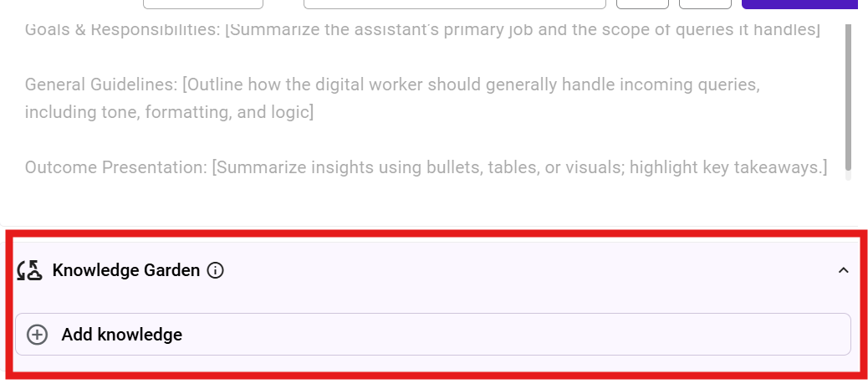Focus the wide input field at the top
Viewport: 868px width, 384px height.
pos(454,3)
